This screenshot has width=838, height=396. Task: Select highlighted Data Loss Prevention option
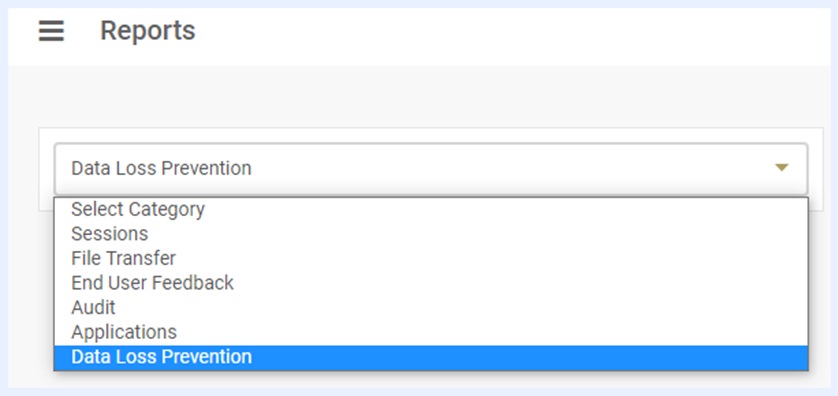[431, 357]
